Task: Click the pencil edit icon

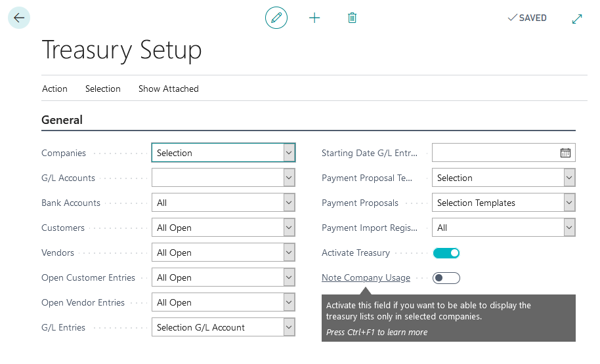Action: pyautogui.click(x=276, y=18)
